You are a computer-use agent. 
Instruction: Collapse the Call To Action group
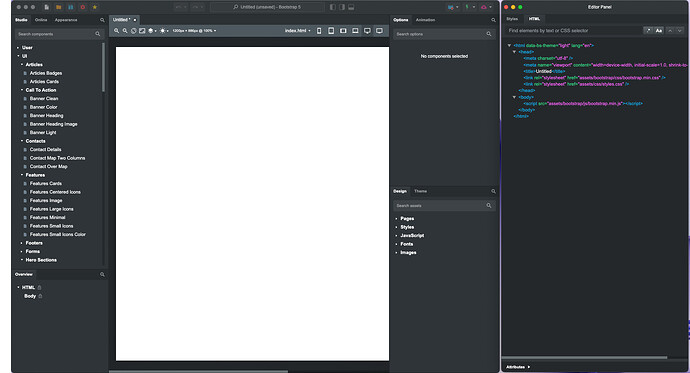[22, 90]
